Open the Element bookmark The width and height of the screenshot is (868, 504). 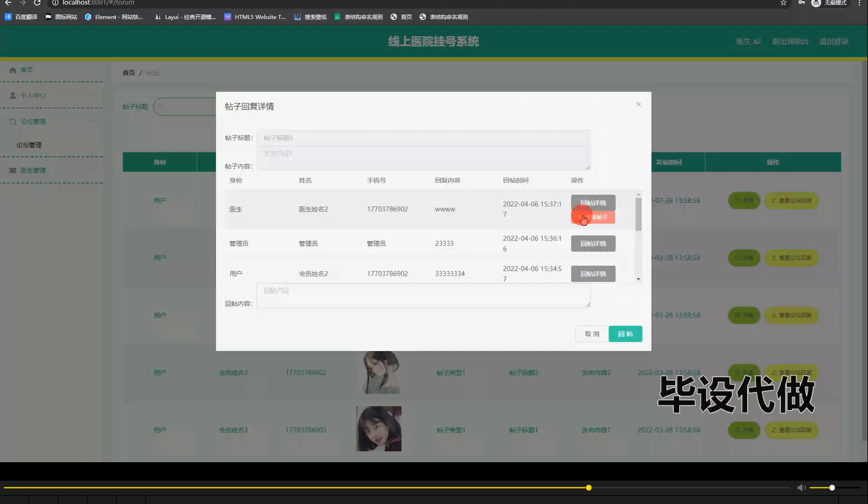click(x=114, y=17)
